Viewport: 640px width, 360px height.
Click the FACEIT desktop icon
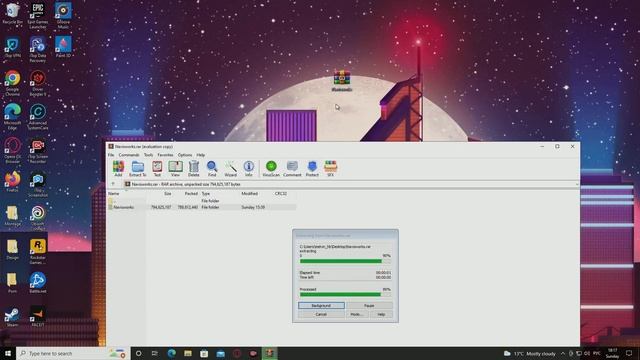(38, 317)
